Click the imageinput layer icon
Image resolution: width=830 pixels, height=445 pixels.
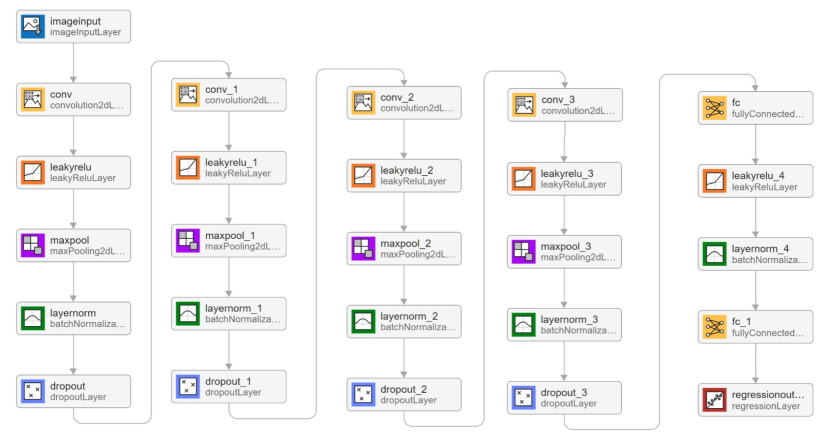tap(33, 27)
